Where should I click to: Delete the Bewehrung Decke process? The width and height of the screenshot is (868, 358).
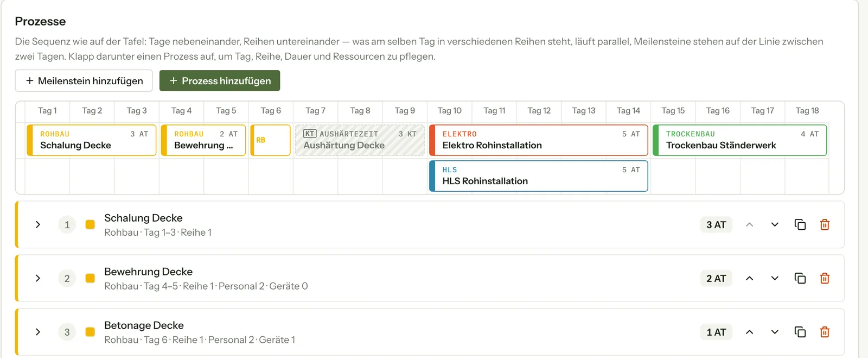coord(825,278)
